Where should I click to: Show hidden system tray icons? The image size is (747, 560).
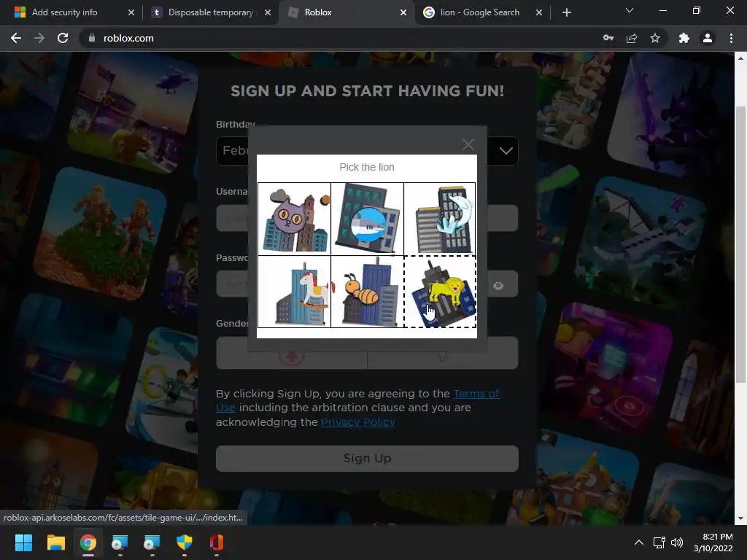(x=639, y=542)
